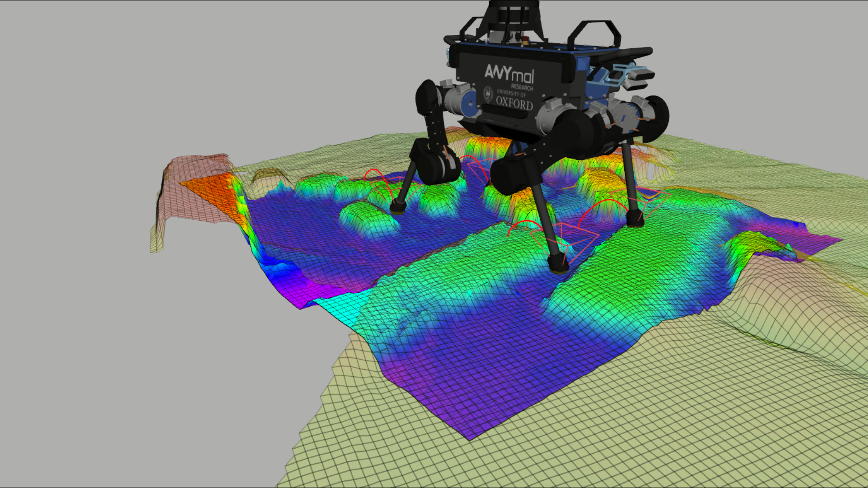Select the red emergency stop button atop robot
Image resolution: width=868 pixels, height=488 pixels.
click(525, 42)
